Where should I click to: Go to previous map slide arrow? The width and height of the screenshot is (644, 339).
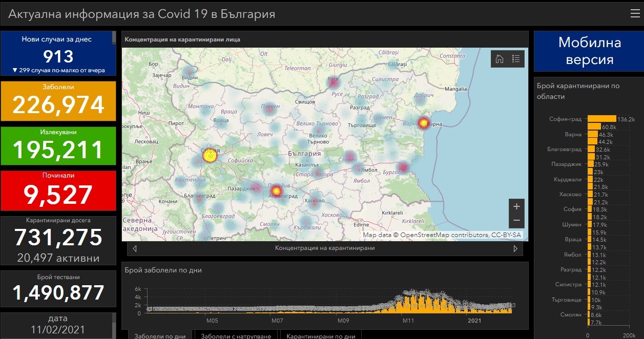coord(135,248)
